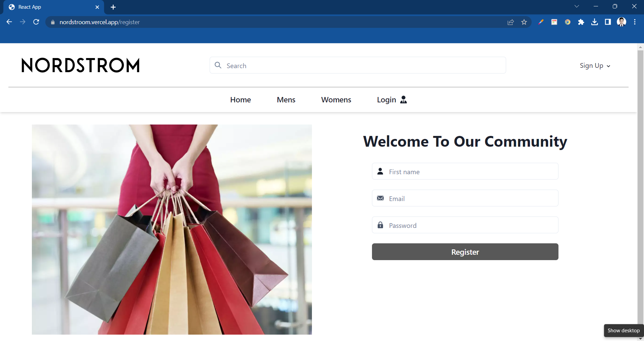This screenshot has height=341, width=644.
Task: Open the Chrome profile avatar
Action: 622,22
